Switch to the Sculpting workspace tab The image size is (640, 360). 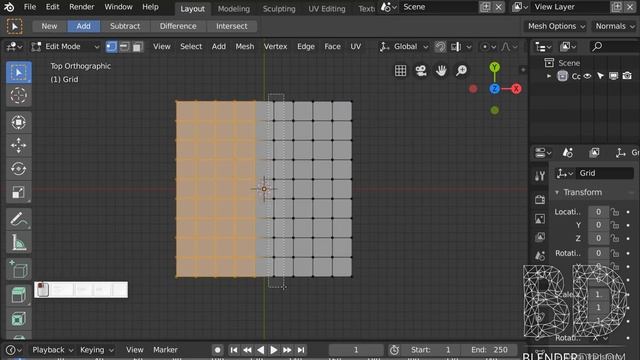(x=279, y=9)
